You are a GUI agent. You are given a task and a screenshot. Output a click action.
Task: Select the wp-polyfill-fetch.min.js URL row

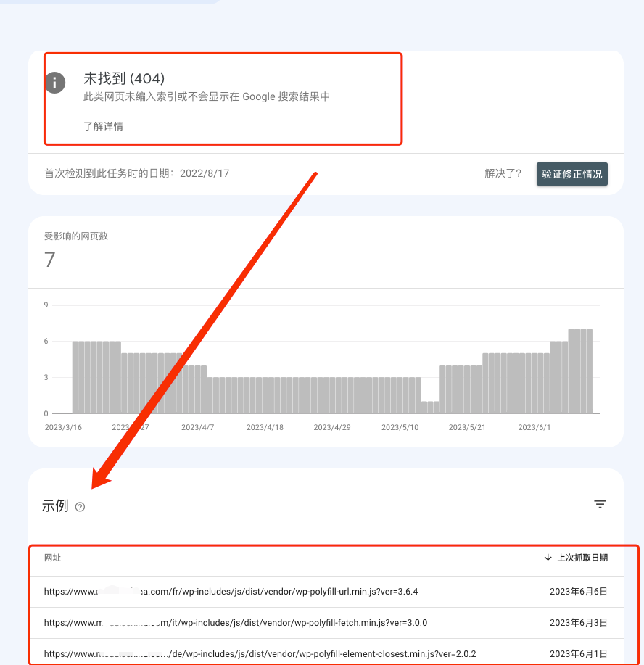pos(326,623)
